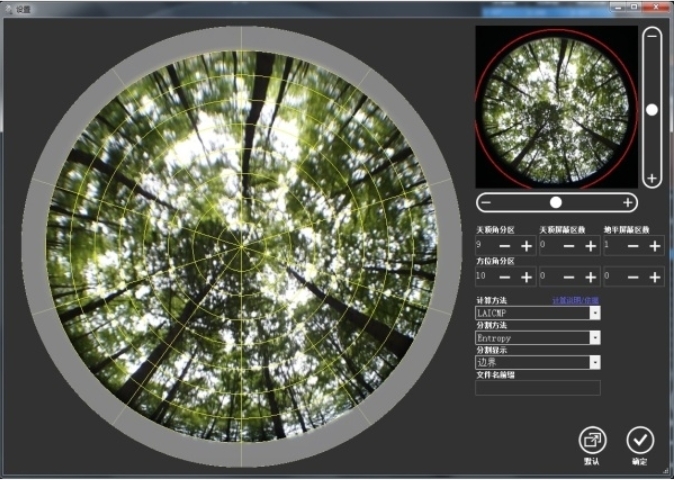The height and width of the screenshot is (480, 674).
Task: Click the horizontal slider's white handle
Action: tap(556, 202)
